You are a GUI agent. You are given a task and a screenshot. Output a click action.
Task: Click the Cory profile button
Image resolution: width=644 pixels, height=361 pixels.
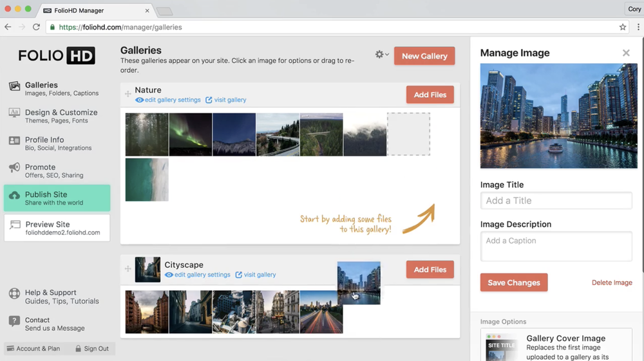click(634, 9)
